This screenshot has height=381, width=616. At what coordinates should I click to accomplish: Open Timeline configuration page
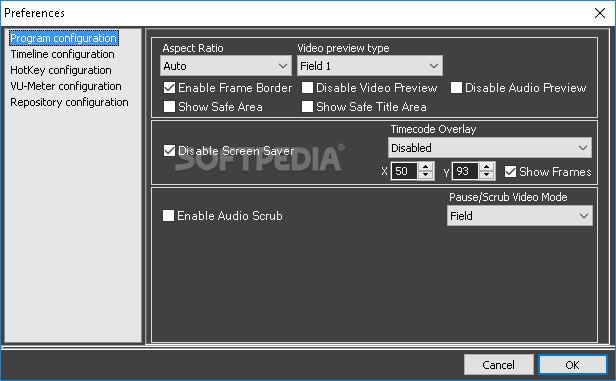(x=62, y=54)
